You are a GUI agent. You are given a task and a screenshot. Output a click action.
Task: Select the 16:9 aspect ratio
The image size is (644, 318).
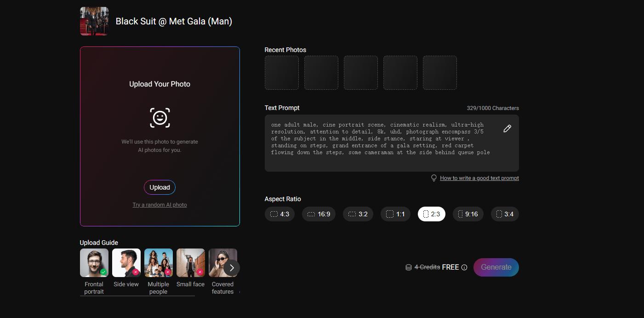319,214
